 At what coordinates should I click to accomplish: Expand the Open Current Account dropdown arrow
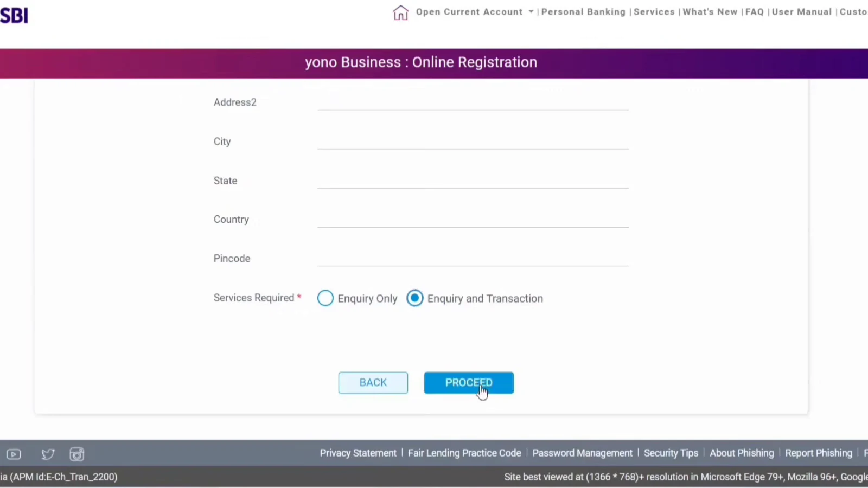[531, 12]
